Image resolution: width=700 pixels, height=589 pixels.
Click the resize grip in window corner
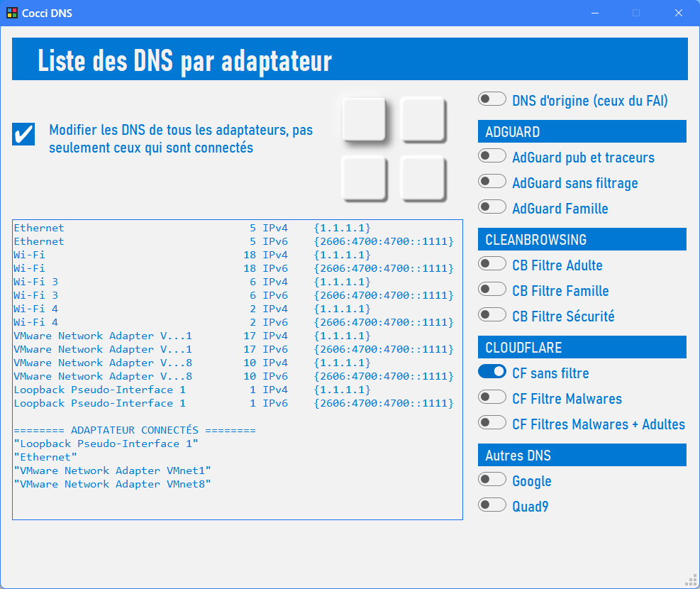(690, 580)
